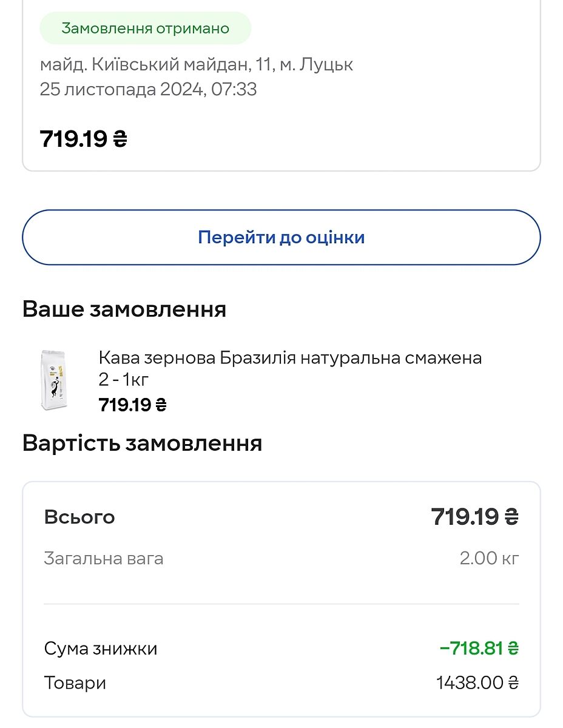Tap the green discount amount −718.81 ₴
This screenshot has height=728, width=563.
pyautogui.click(x=479, y=649)
